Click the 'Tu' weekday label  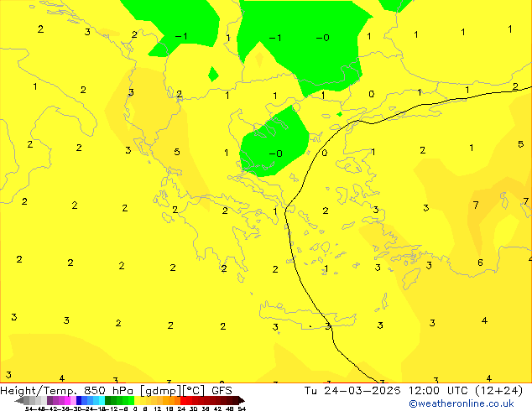tap(310, 391)
